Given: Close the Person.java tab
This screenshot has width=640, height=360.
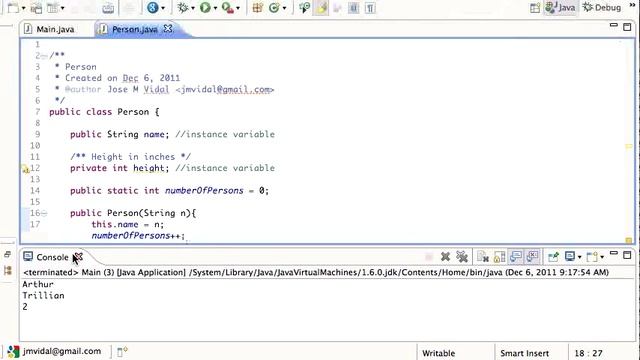Looking at the screenshot, I should pos(168,29).
